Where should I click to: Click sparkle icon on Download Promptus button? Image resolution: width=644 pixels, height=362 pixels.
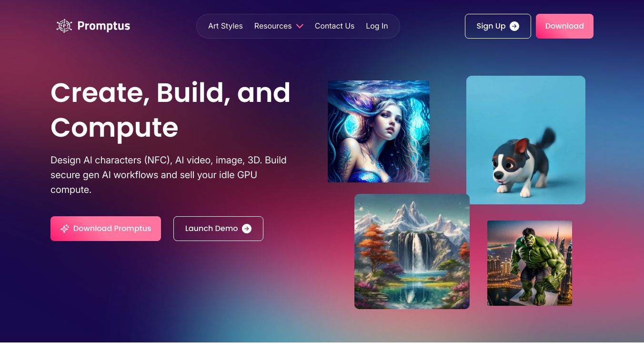click(x=65, y=229)
